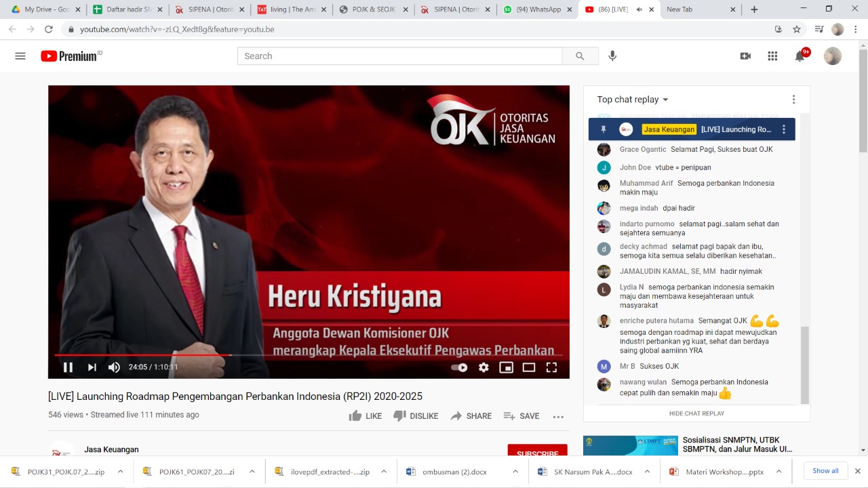Open the Create video camera icon

pyautogui.click(x=745, y=56)
